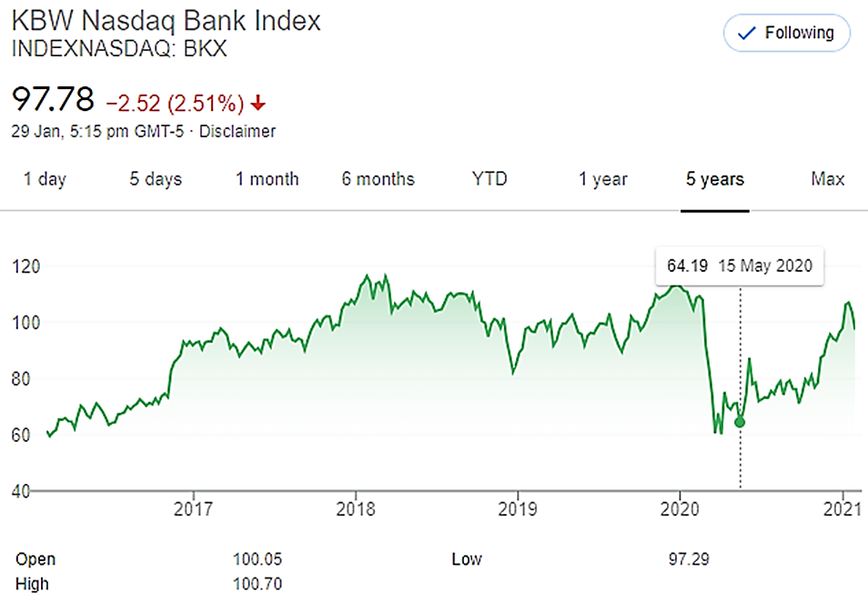Click the currently active 5 years tab
This screenshot has height=613, width=868.
coord(714,179)
